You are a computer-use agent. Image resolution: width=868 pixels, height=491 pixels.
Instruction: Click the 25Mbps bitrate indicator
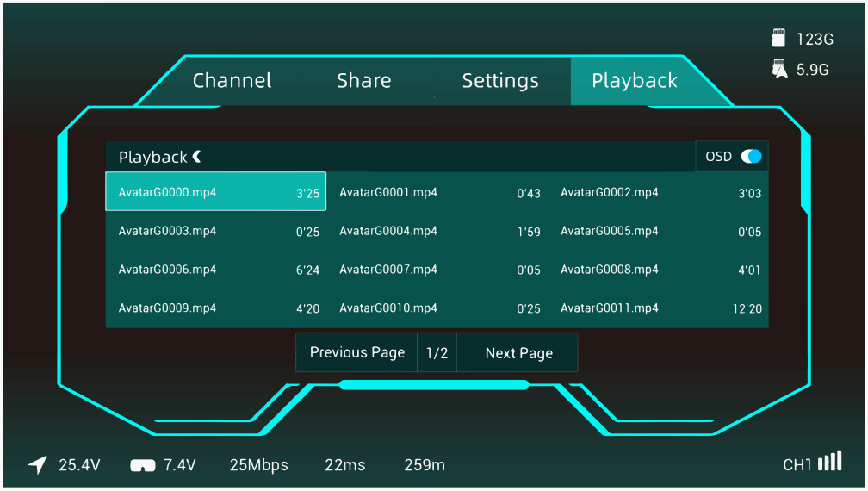(x=258, y=465)
